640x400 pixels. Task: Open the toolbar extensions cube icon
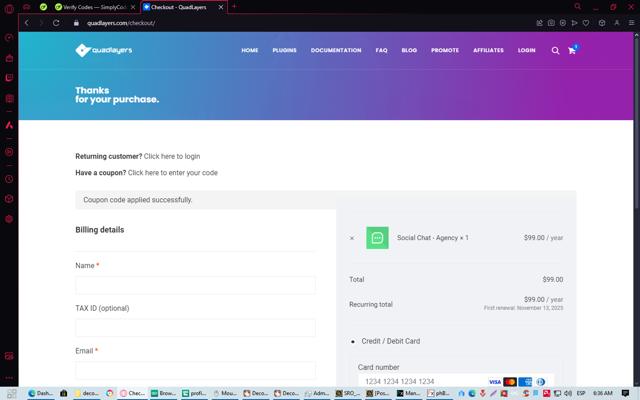tap(602, 23)
